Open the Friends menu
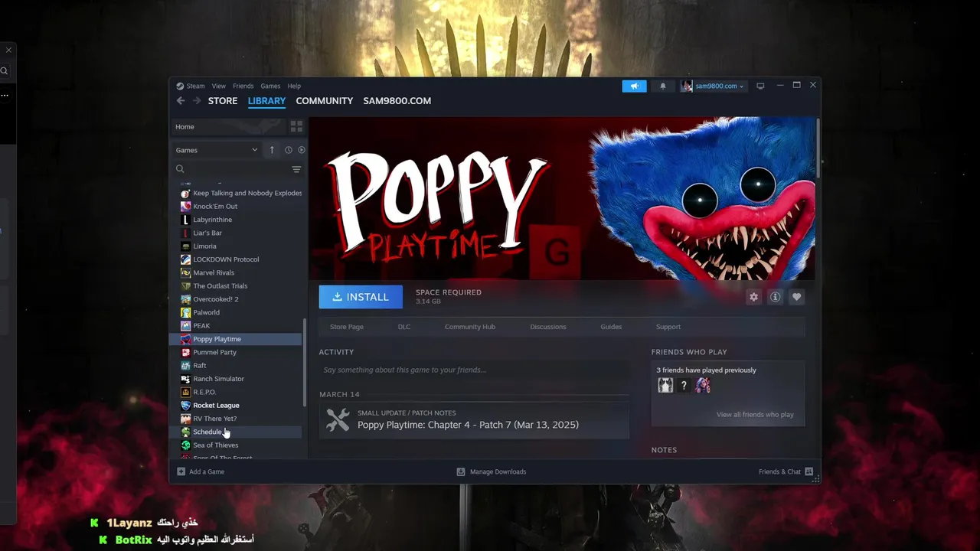This screenshot has height=551, width=980. pyautogui.click(x=243, y=86)
